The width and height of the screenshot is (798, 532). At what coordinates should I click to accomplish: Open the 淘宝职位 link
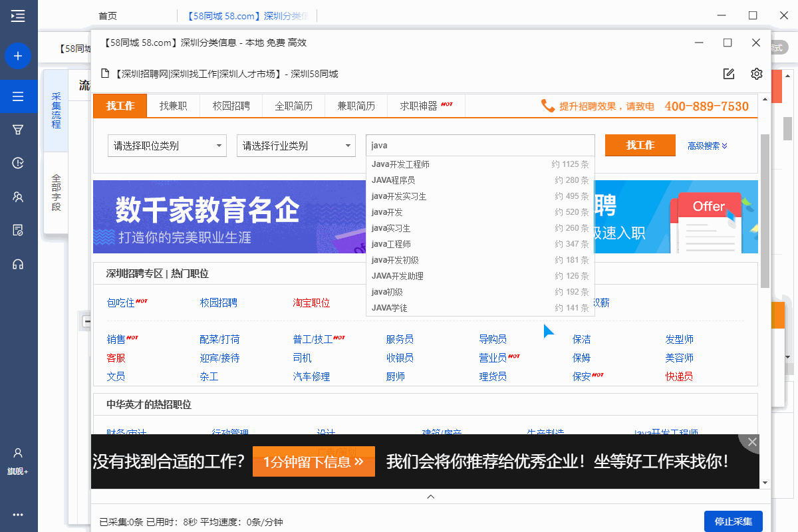click(311, 303)
